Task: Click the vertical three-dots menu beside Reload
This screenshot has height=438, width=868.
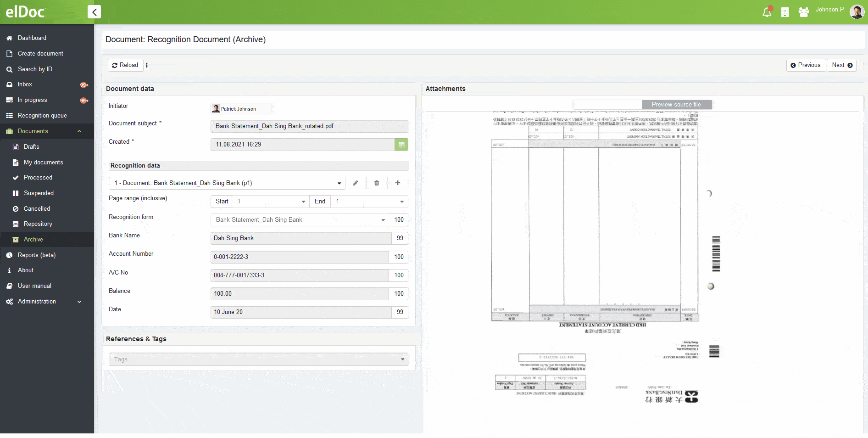Action: (x=147, y=65)
